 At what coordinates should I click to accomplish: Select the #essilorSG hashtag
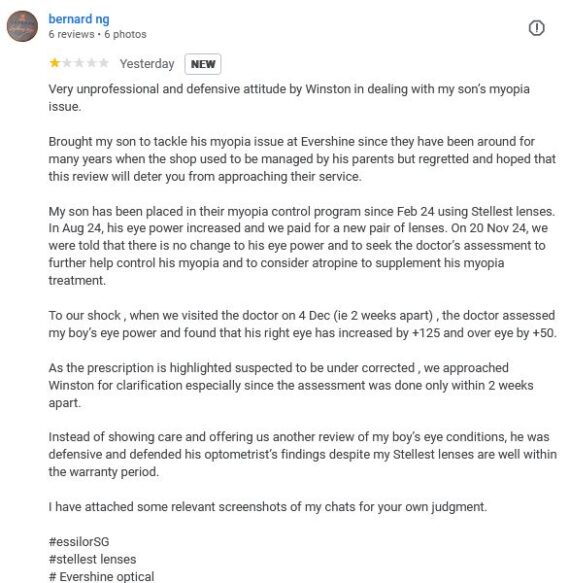[x=79, y=541]
